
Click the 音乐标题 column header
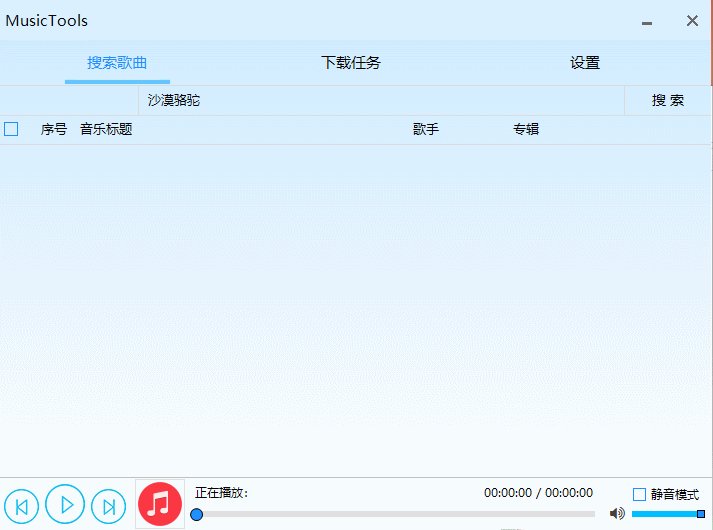106,129
